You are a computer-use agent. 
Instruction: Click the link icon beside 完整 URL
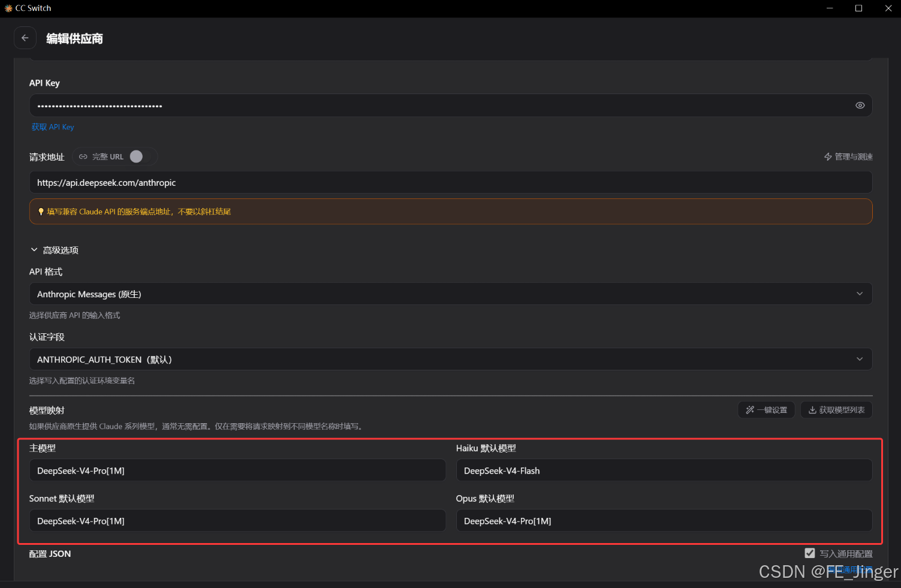[83, 156]
